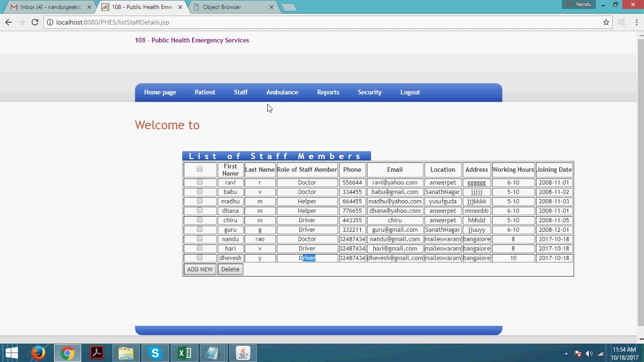This screenshot has height=362, width=644.
Task: Tick the checkbox for staff nandu
Action: tap(200, 239)
